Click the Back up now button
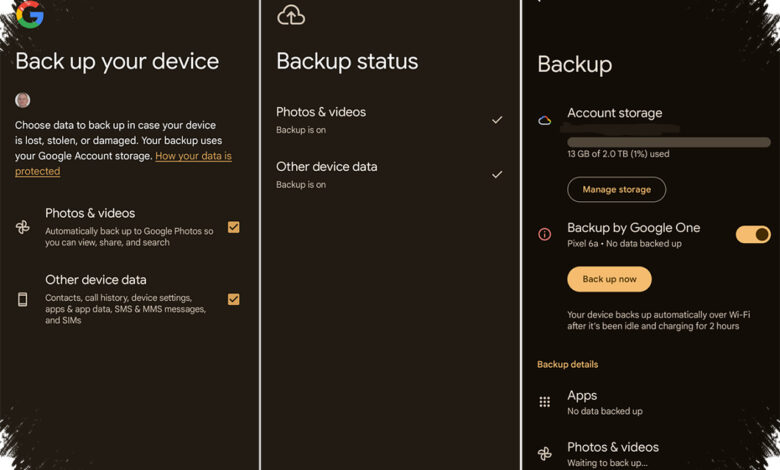The width and height of the screenshot is (780, 470). (609, 279)
